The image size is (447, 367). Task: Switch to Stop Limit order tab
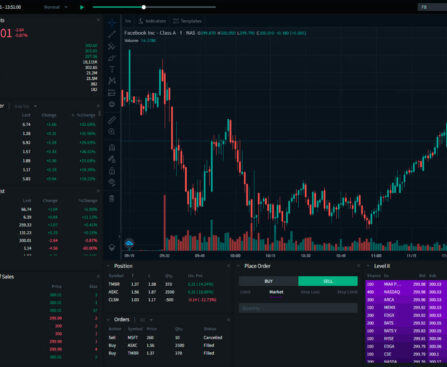pyautogui.click(x=347, y=292)
